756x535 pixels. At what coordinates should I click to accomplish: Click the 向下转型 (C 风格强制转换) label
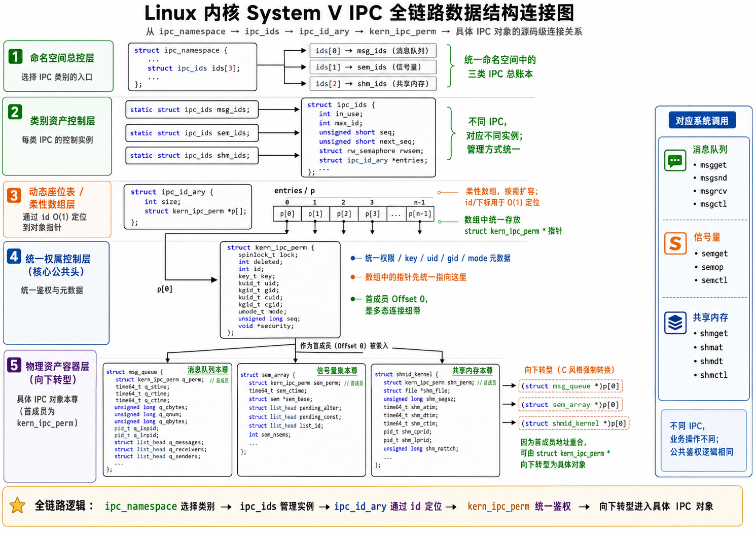[569, 370]
